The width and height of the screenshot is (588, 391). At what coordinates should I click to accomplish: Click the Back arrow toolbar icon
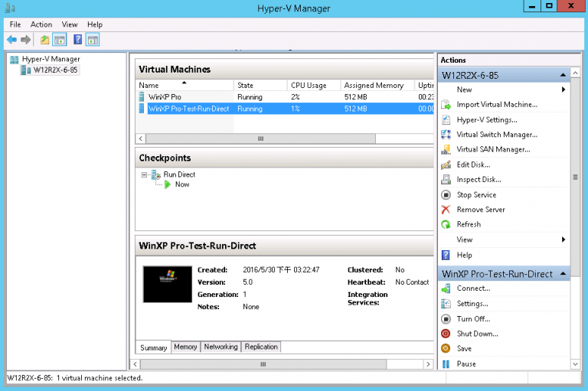click(12, 39)
